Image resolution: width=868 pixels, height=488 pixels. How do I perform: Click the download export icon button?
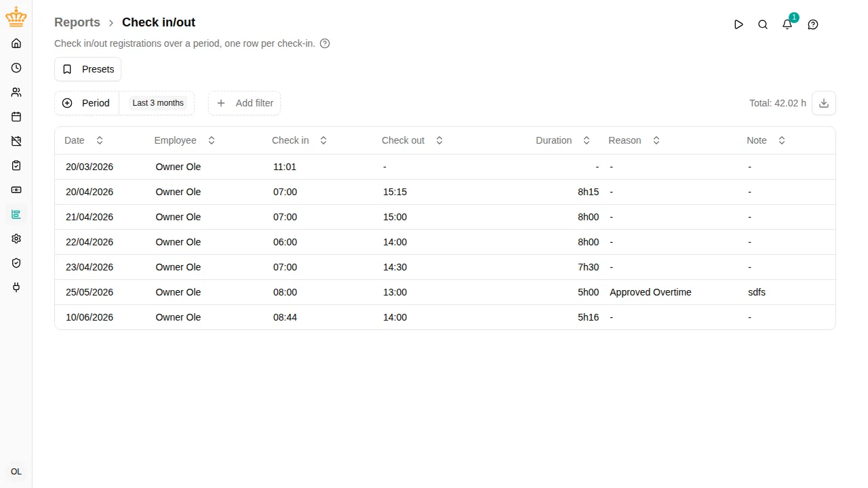824,103
